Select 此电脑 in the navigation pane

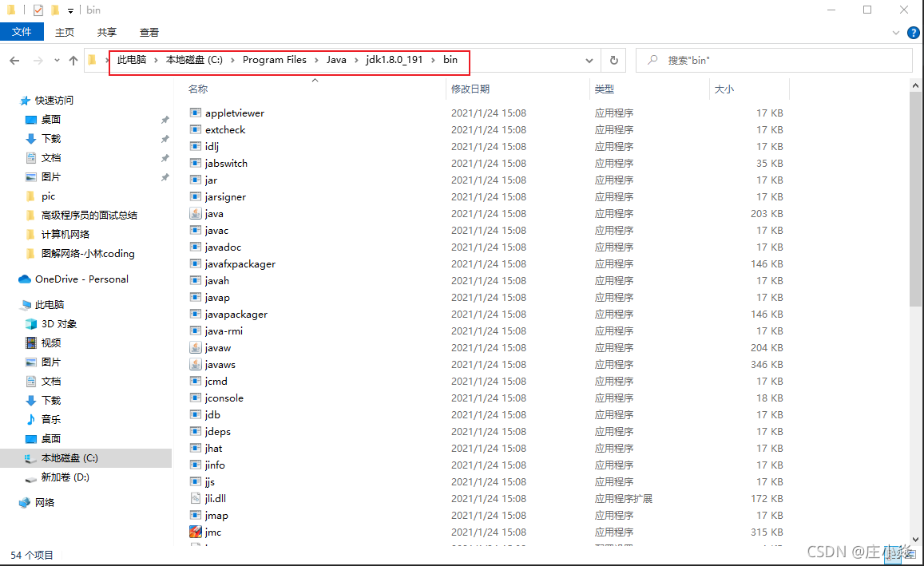point(50,304)
